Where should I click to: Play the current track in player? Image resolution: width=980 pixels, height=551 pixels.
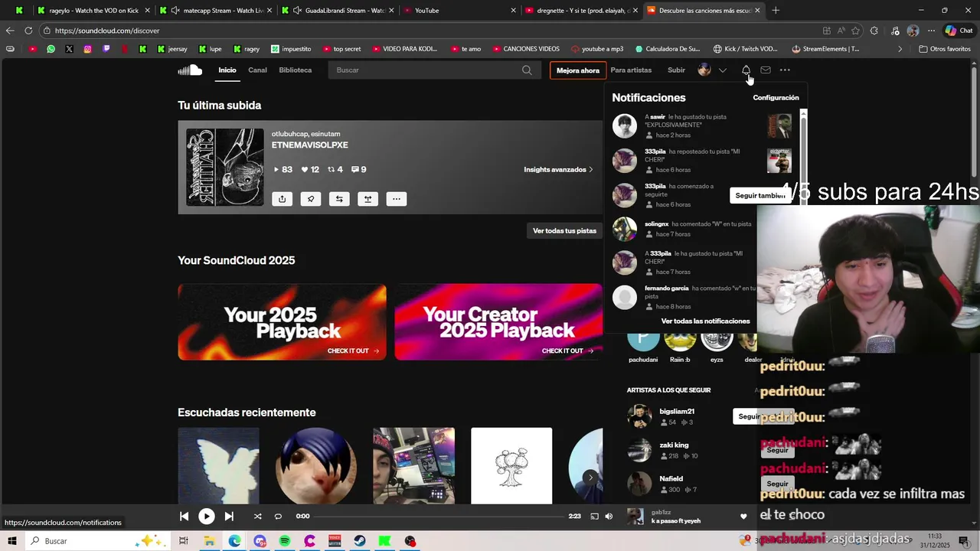click(x=207, y=517)
